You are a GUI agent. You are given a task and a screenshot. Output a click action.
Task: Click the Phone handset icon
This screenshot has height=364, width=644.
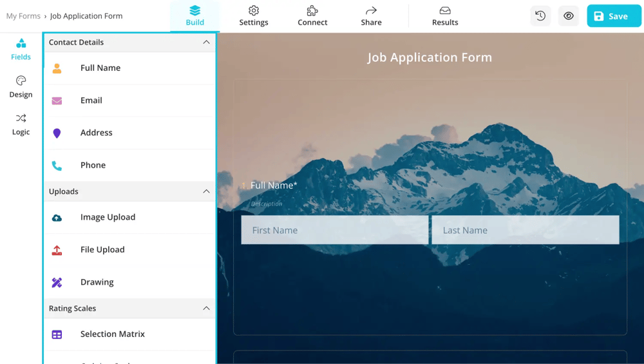coord(57,166)
